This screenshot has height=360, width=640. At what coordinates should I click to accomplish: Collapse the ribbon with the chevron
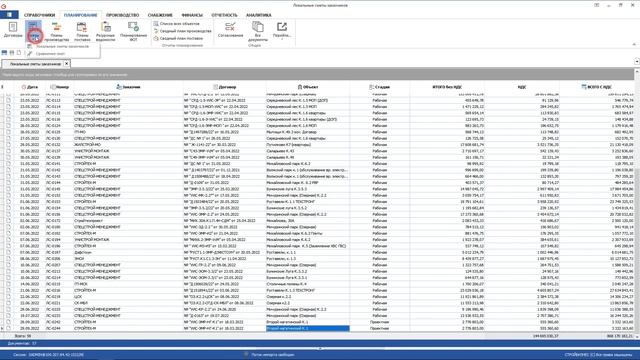(x=634, y=44)
